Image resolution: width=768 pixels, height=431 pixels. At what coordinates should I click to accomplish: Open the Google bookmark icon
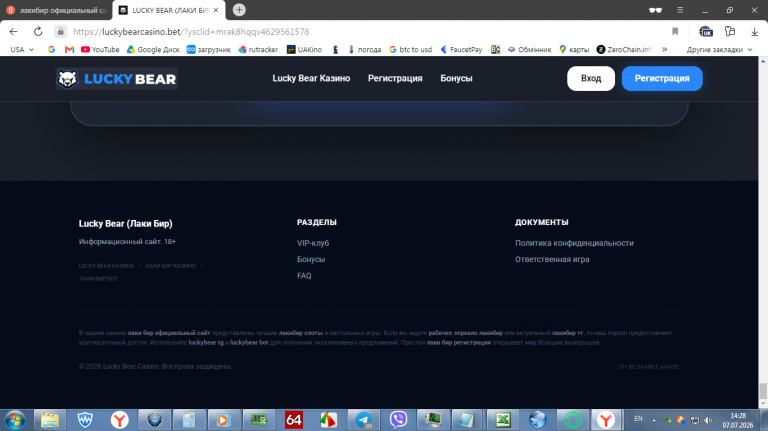[x=51, y=49]
